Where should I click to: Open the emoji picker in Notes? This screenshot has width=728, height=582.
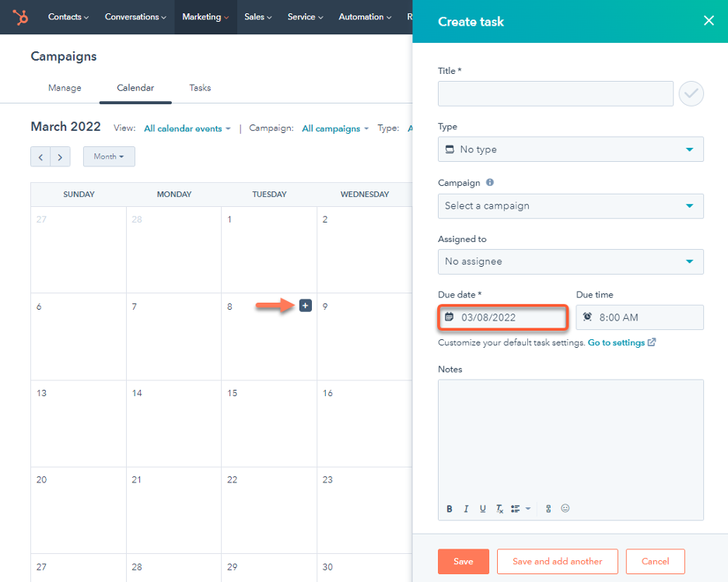tap(565, 508)
